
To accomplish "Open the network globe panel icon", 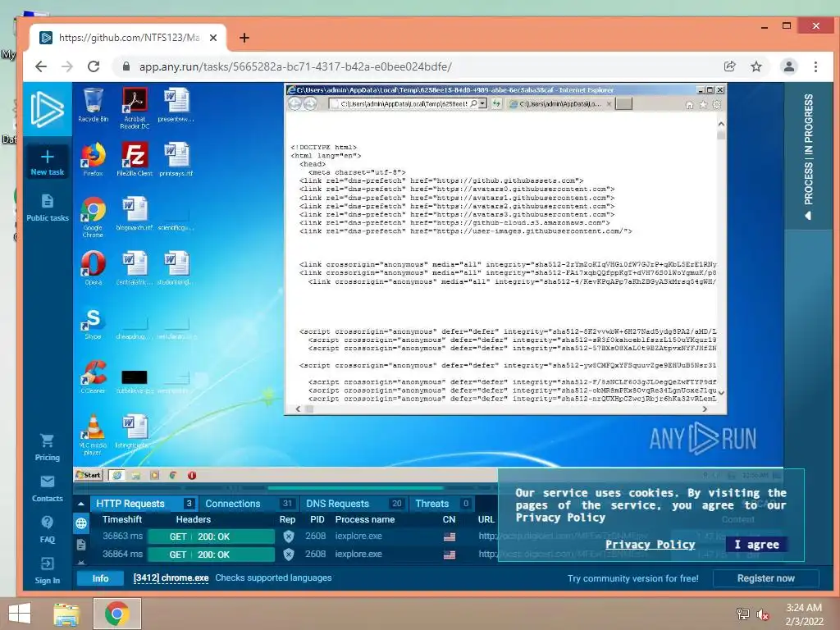I will (x=81, y=523).
